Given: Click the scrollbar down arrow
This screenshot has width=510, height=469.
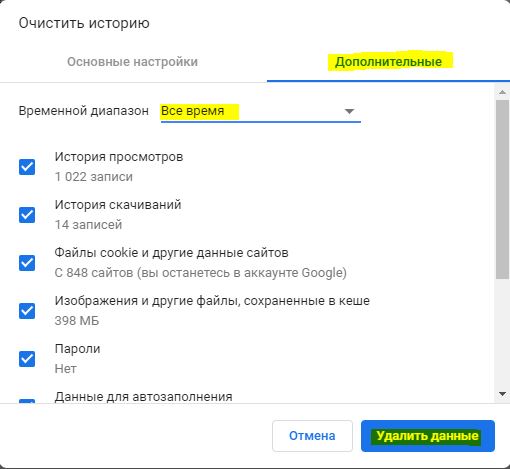Looking at the screenshot, I should 502,394.
